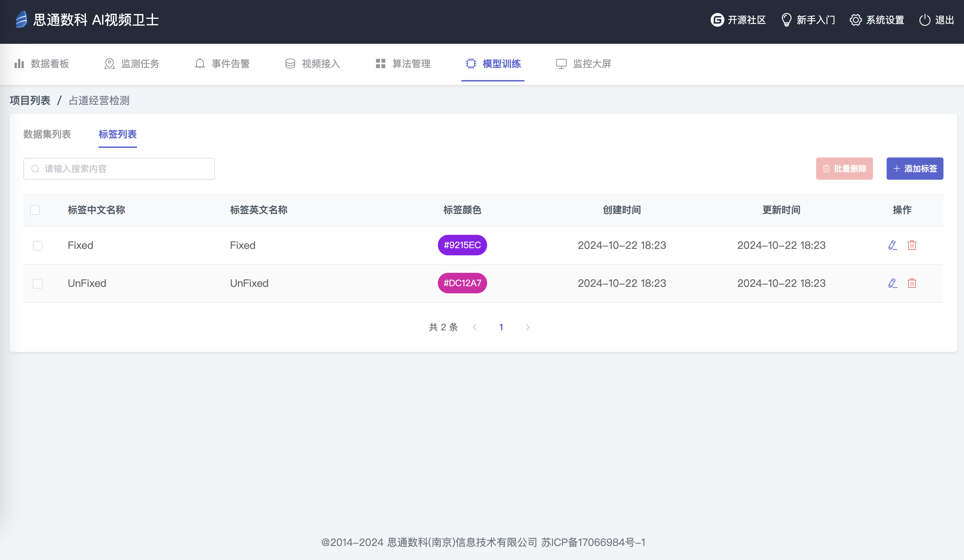Viewport: 964px width, 560px height.
Task: Check the Fixed row checkbox
Action: [38, 245]
